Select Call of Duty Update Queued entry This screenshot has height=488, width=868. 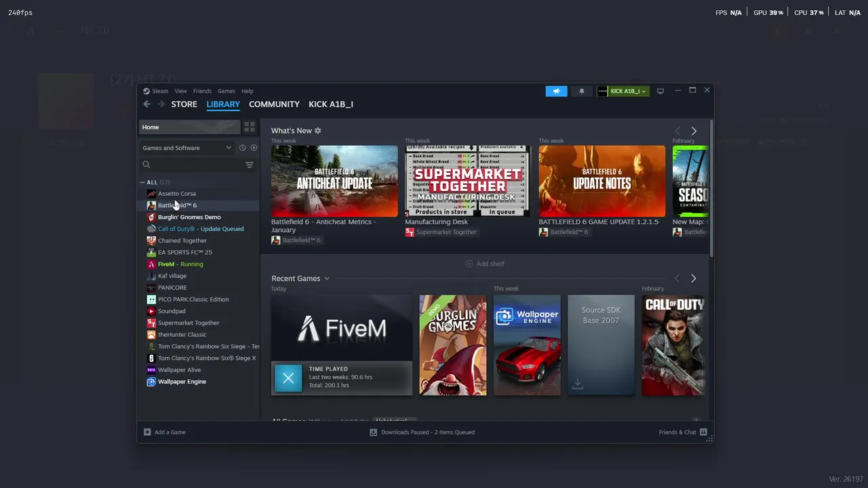(x=199, y=229)
